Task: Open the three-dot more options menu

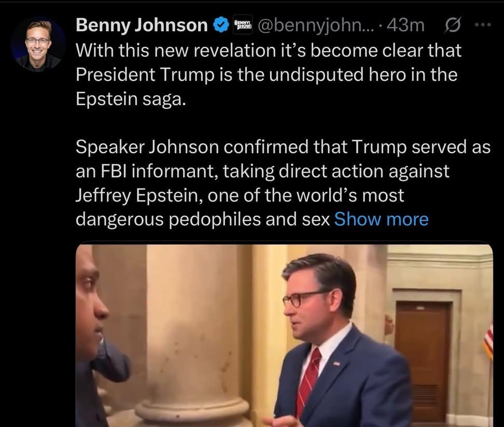Action: tap(483, 24)
